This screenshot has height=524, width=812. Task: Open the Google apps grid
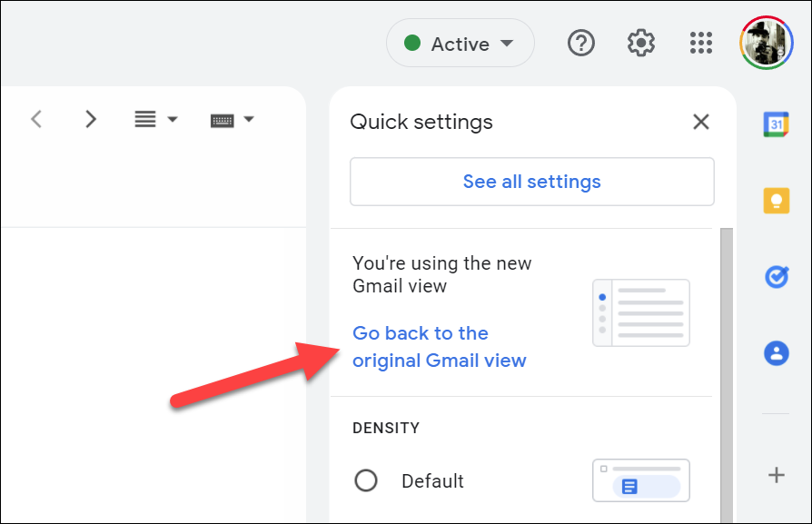click(x=701, y=43)
